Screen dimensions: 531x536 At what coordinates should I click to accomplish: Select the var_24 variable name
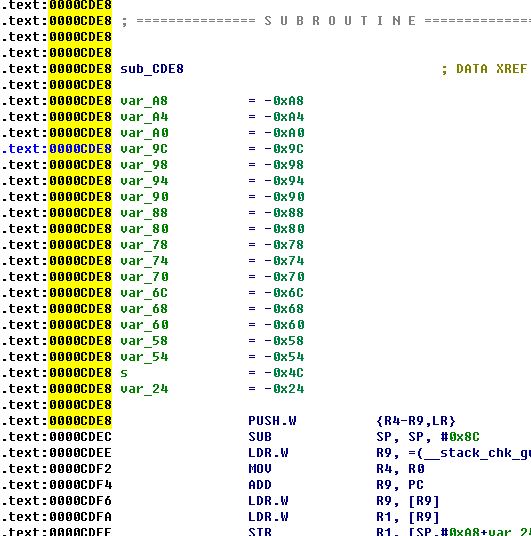(144, 389)
